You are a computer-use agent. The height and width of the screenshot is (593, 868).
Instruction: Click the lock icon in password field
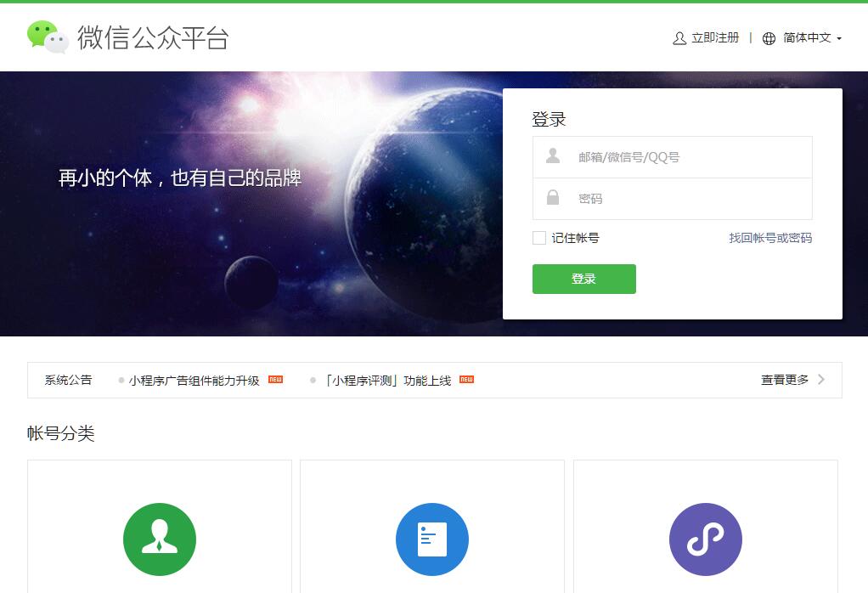tap(553, 198)
